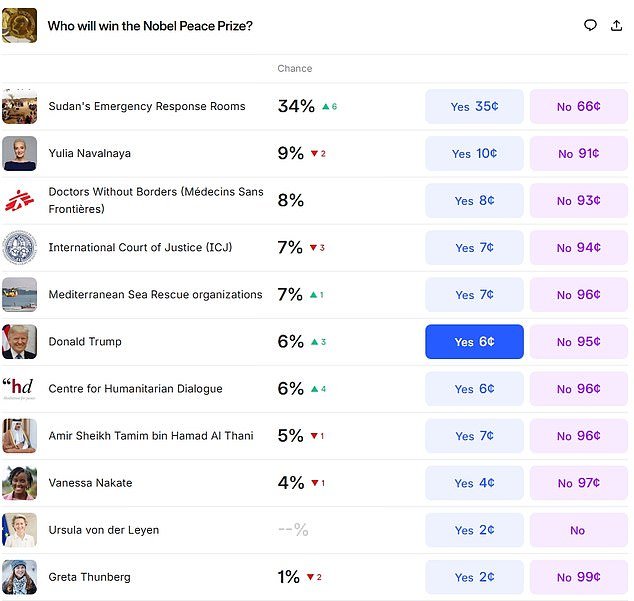Viewport: 634px width, 601px height.
Task: Click the share upload icon
Action: [x=616, y=25]
